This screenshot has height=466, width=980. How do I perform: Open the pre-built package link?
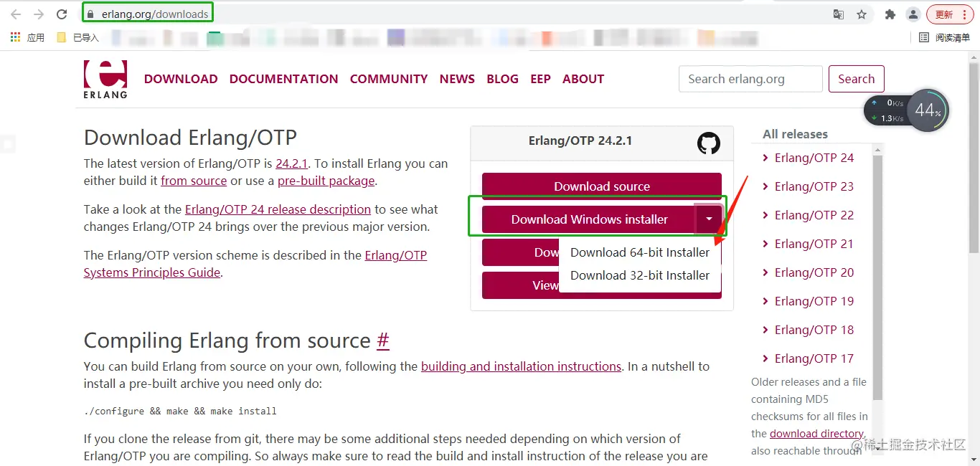(x=326, y=181)
